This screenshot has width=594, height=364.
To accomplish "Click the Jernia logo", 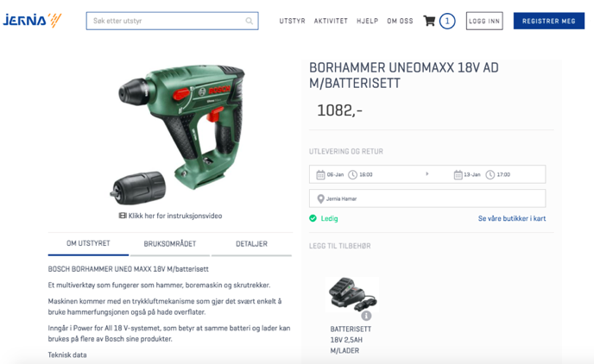I will pos(32,21).
